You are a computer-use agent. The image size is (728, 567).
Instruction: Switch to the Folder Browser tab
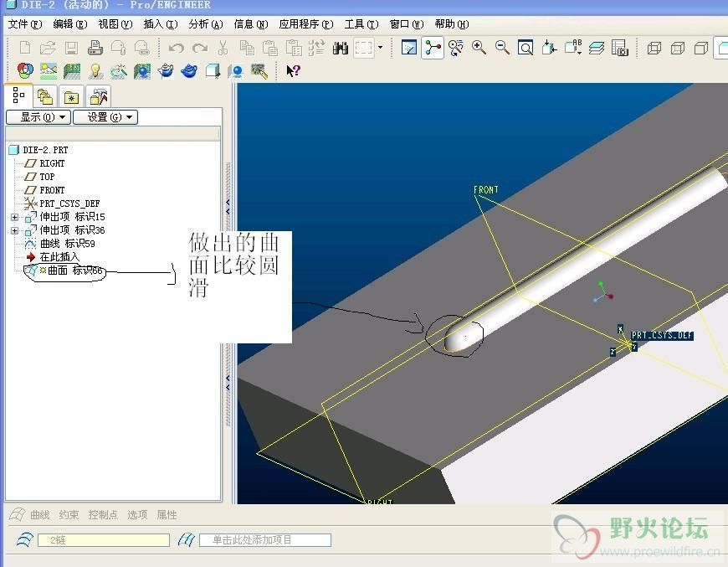(45, 97)
